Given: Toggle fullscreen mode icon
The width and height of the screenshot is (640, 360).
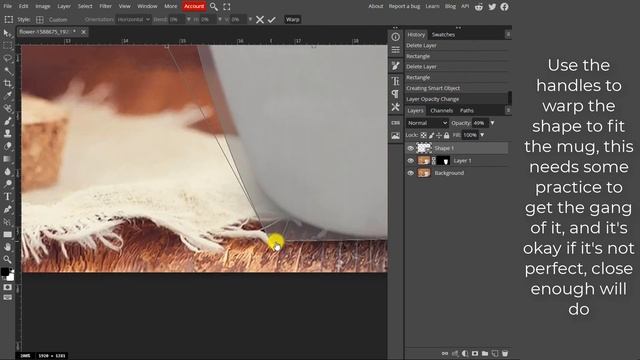Looking at the screenshot, I should click(x=227, y=7).
